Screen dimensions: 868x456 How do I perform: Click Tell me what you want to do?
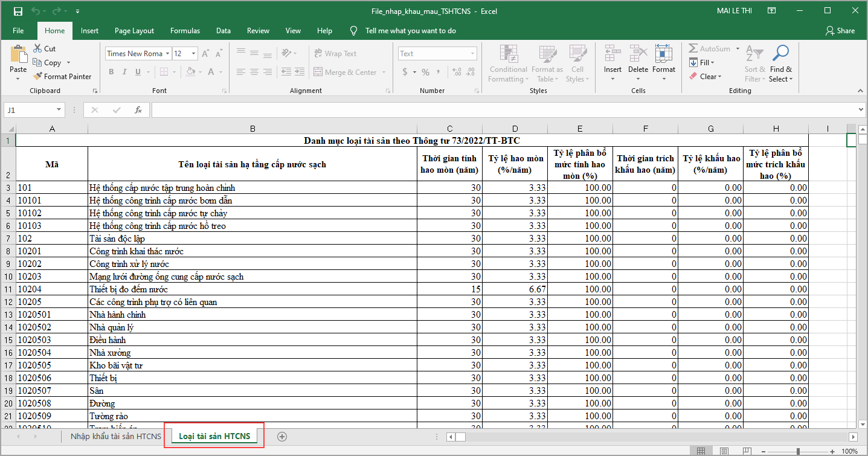(410, 31)
